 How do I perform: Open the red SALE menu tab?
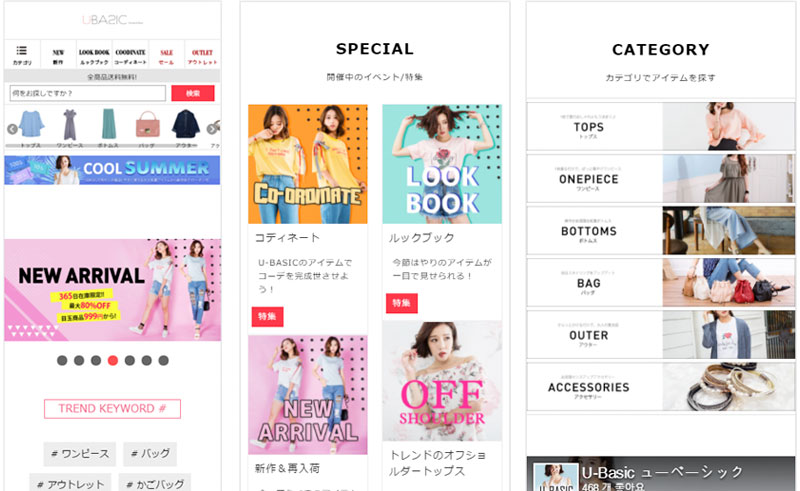166,54
